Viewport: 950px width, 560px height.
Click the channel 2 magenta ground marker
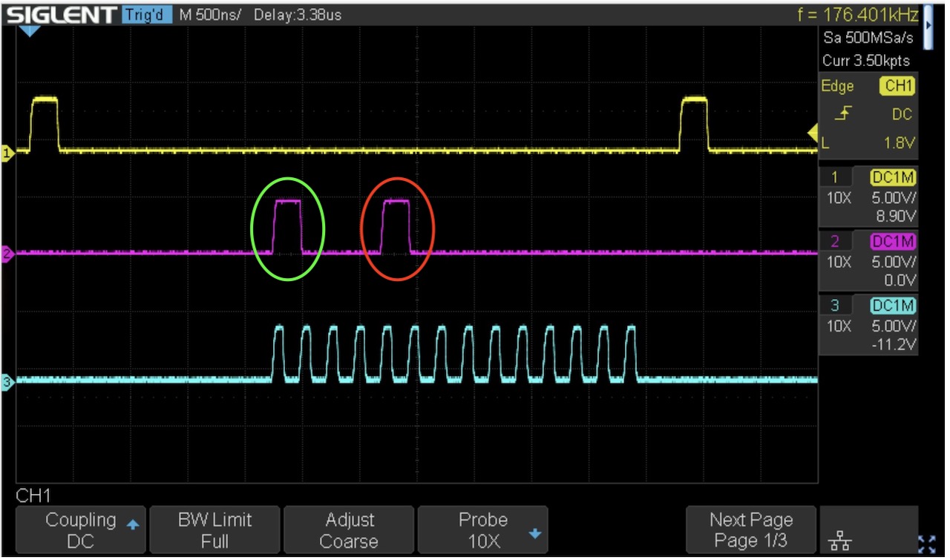(8, 256)
